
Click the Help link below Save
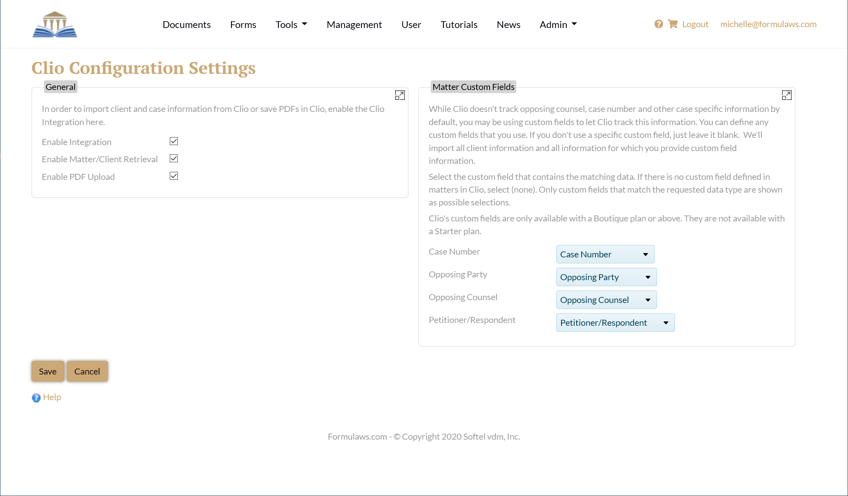tap(52, 397)
